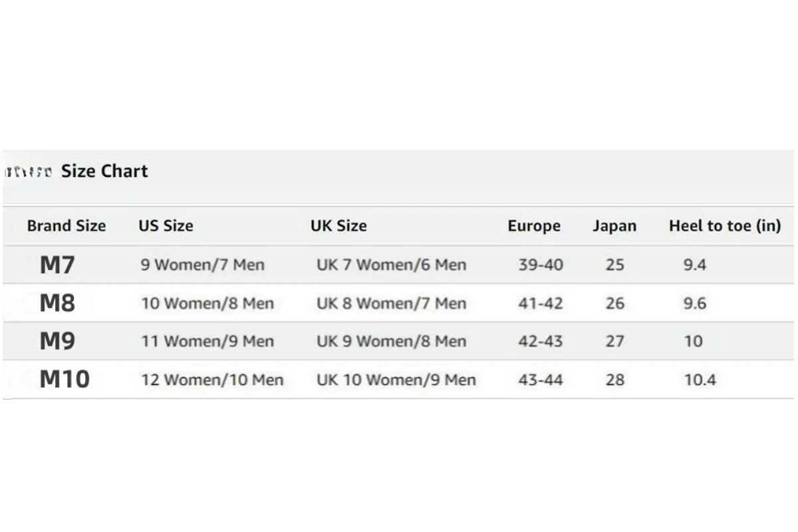Select the UK 9 Women/8 Men cell
The height and width of the screenshot is (532, 798).
pos(391,342)
